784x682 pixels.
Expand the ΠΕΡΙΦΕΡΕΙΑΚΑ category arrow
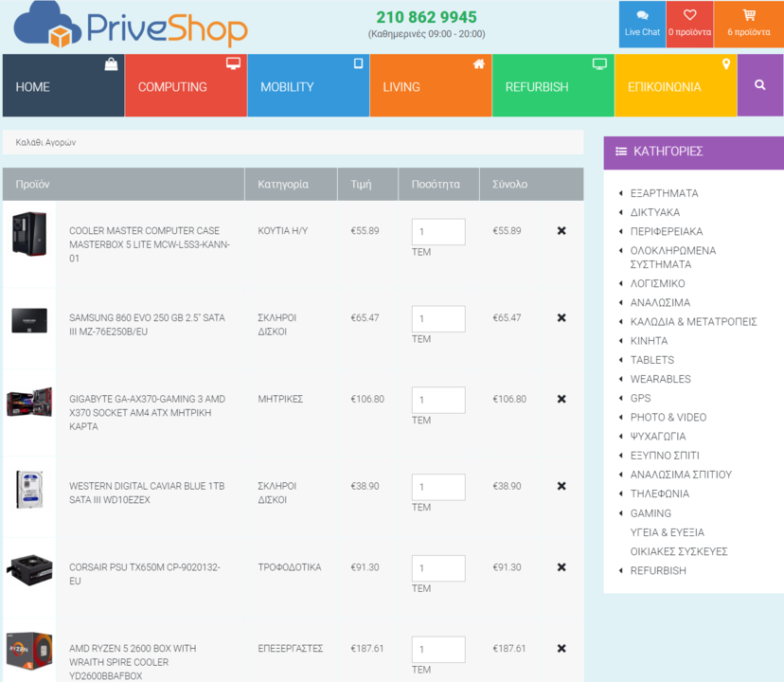point(620,231)
